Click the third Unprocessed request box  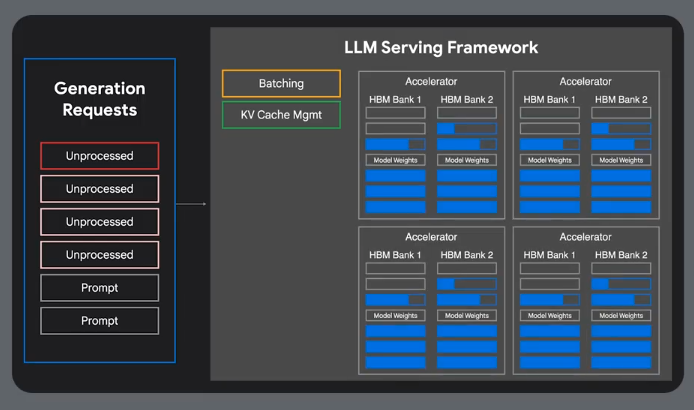coord(99,222)
